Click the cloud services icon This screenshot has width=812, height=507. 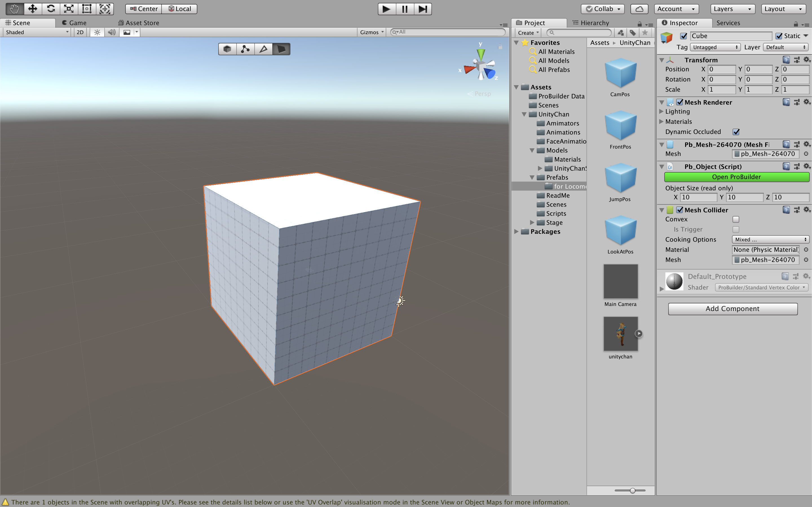tap(639, 9)
